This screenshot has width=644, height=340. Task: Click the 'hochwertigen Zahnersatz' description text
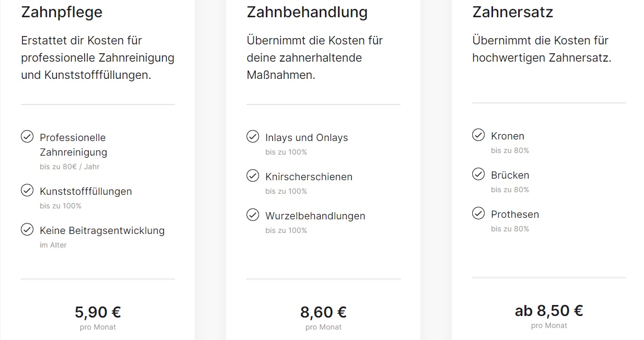click(542, 57)
